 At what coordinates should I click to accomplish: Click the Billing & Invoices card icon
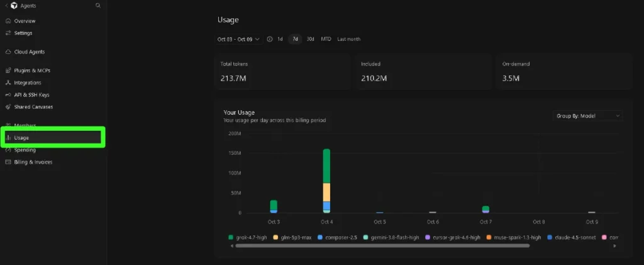[8, 162]
